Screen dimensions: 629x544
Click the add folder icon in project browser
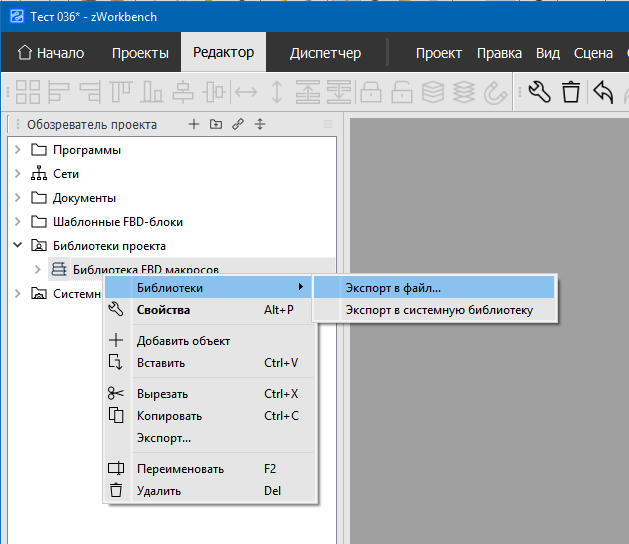pyautogui.click(x=216, y=125)
